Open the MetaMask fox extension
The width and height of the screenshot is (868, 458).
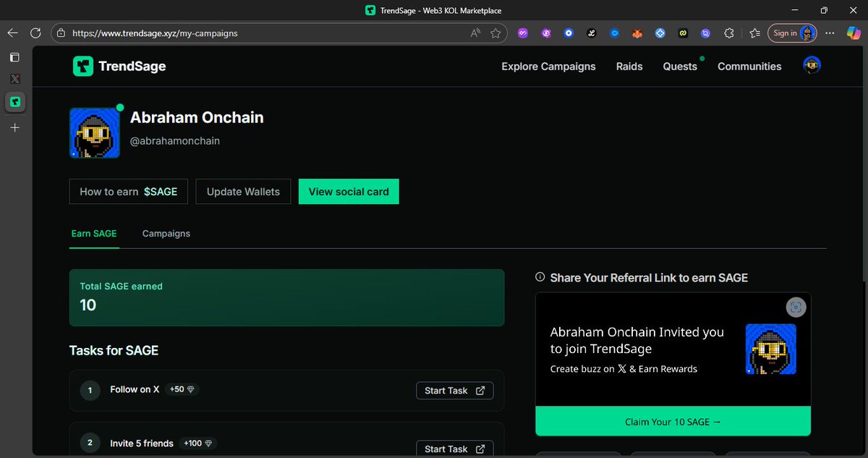[637, 33]
